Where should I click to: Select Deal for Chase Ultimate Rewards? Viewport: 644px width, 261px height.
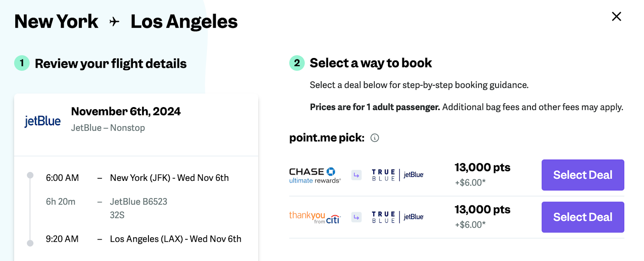582,175
